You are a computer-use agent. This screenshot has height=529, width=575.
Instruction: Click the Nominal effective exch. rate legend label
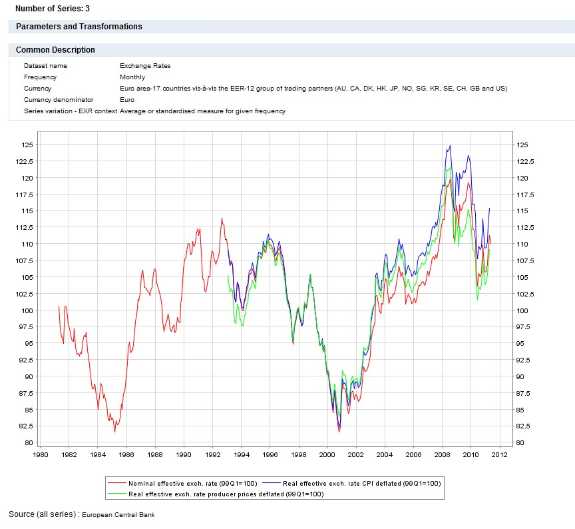click(x=193, y=484)
